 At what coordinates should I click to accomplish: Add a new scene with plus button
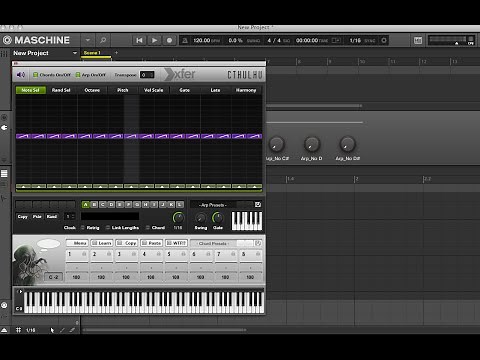(116, 53)
